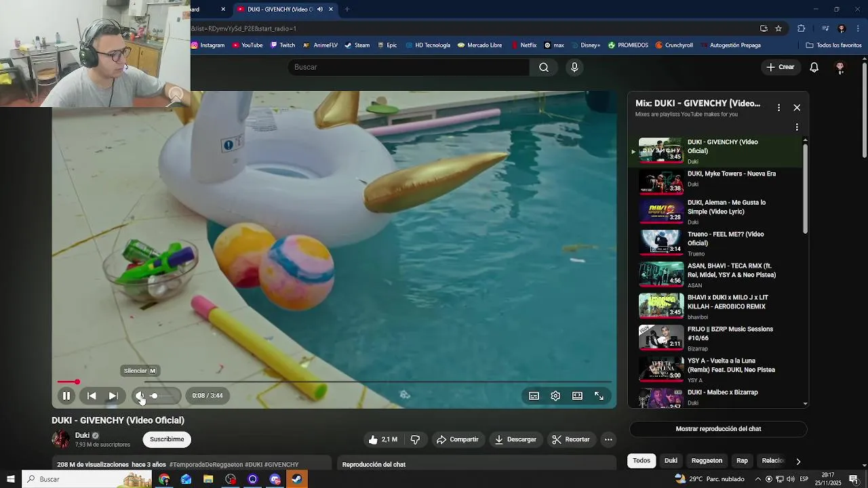
Task: Open the YouTube account avatar menu
Action: click(x=840, y=67)
